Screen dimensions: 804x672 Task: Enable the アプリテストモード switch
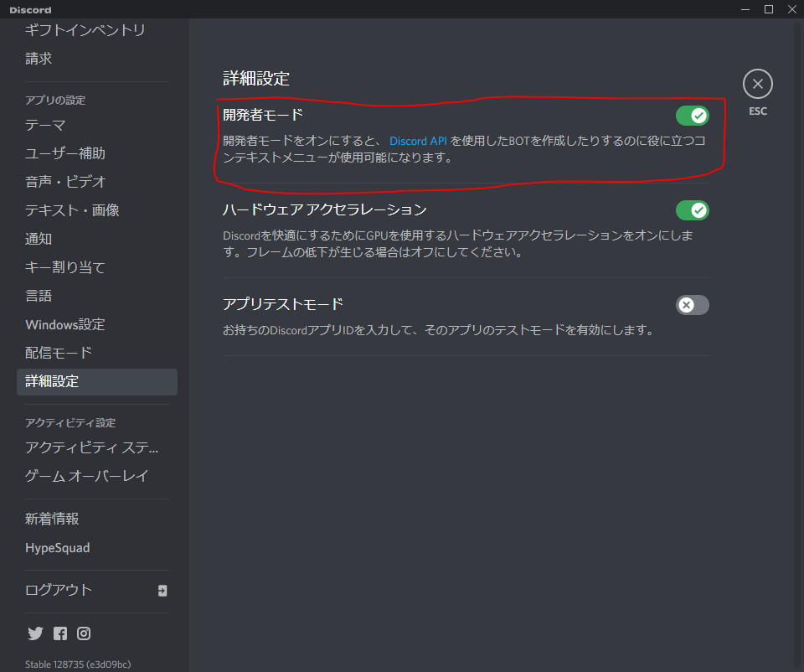point(693,305)
